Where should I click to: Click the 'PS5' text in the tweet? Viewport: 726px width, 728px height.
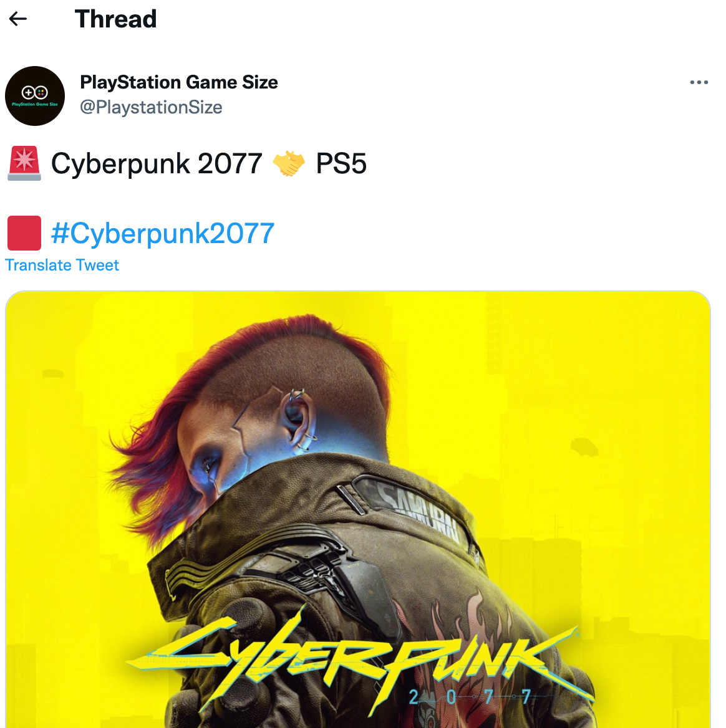pos(341,163)
